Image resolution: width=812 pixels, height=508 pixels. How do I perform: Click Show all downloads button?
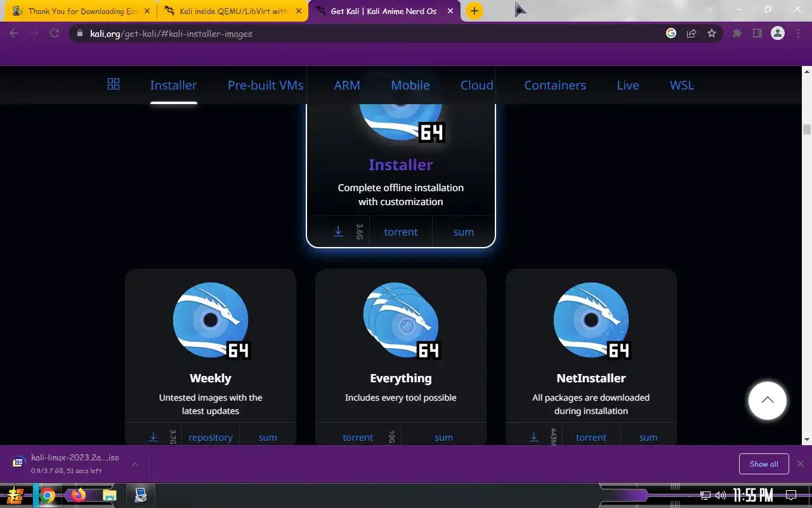(x=764, y=464)
